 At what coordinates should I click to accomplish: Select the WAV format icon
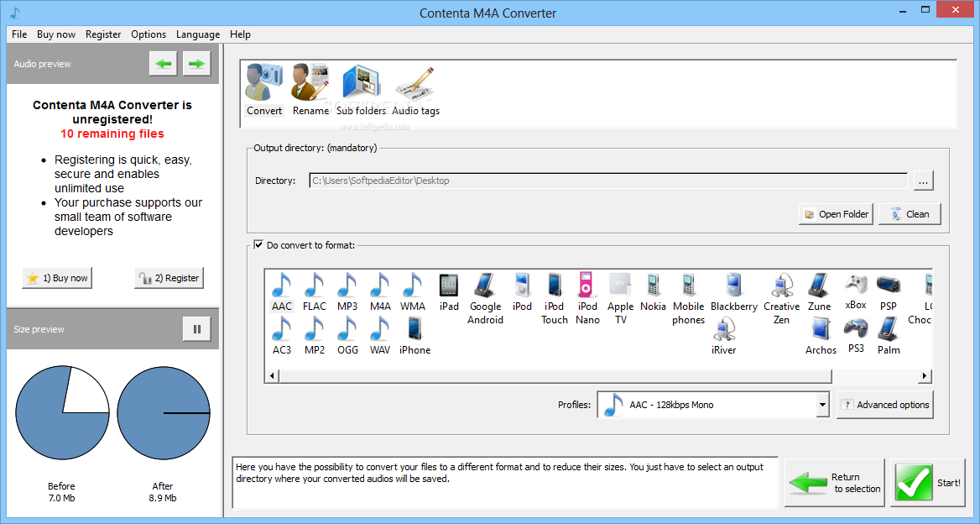click(x=380, y=336)
